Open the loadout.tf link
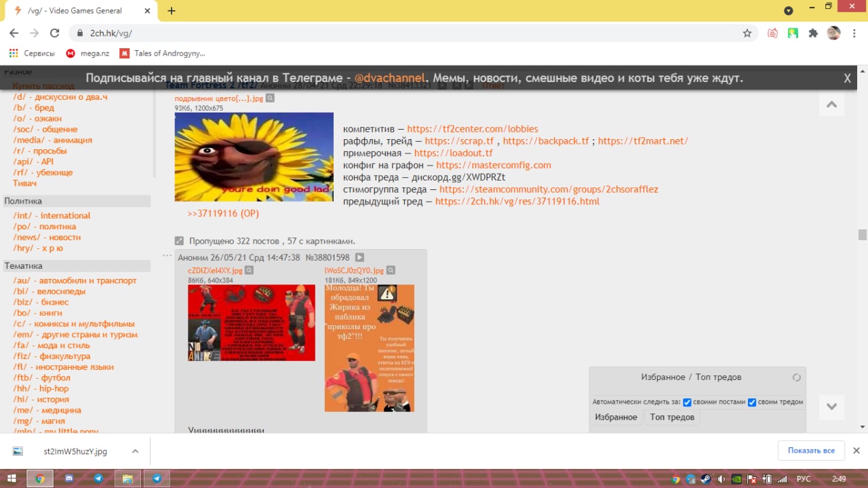This screenshot has width=868, height=488. (453, 153)
